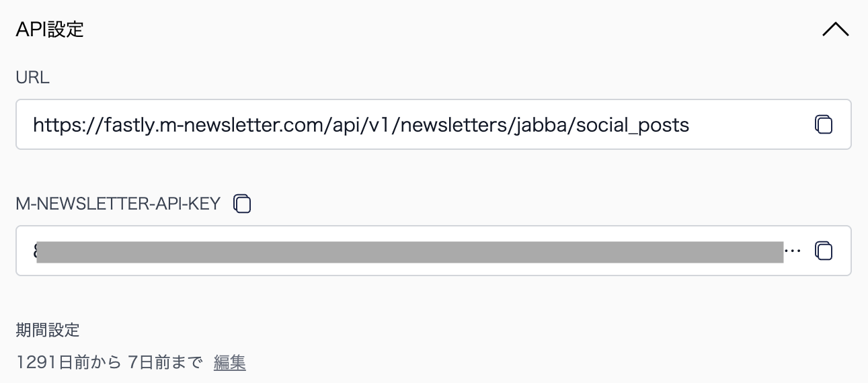Copy the URL with its clipboard icon
868x383 pixels.
click(824, 124)
